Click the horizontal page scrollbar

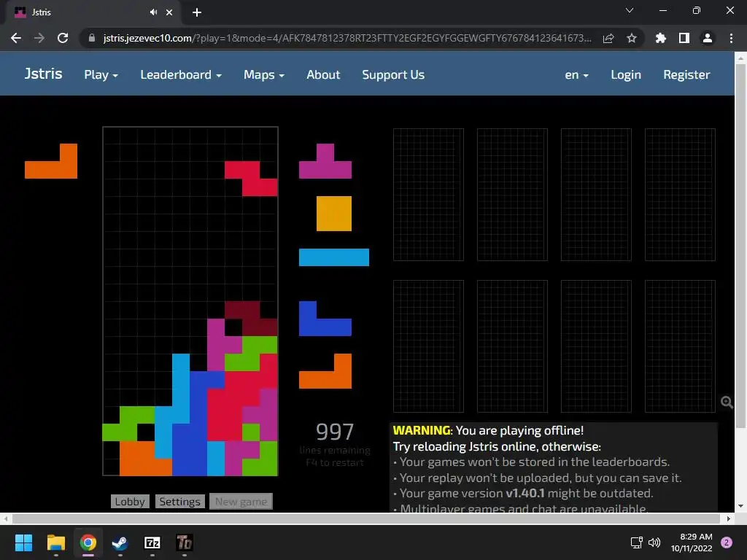click(x=366, y=518)
